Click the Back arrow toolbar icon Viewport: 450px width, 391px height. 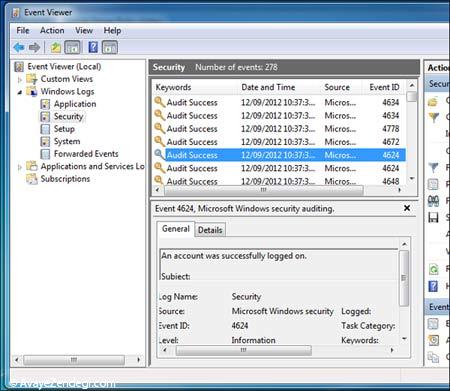click(x=19, y=48)
